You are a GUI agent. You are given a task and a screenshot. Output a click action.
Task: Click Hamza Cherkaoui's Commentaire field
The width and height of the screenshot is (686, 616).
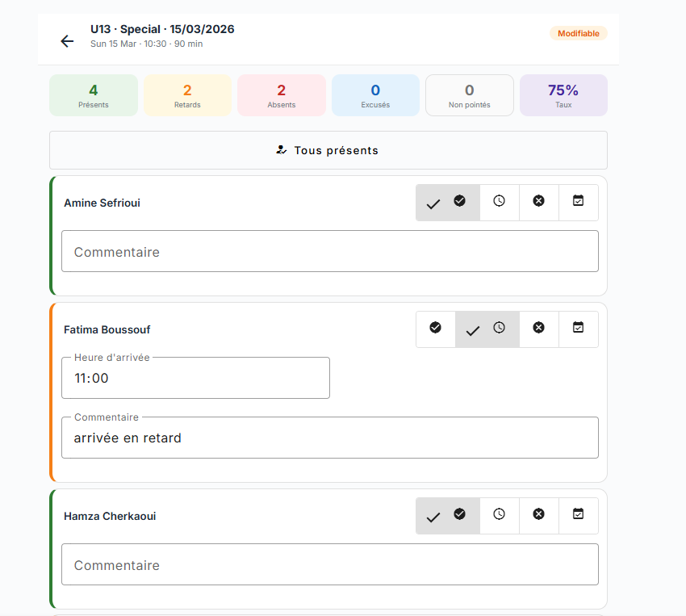pos(329,565)
